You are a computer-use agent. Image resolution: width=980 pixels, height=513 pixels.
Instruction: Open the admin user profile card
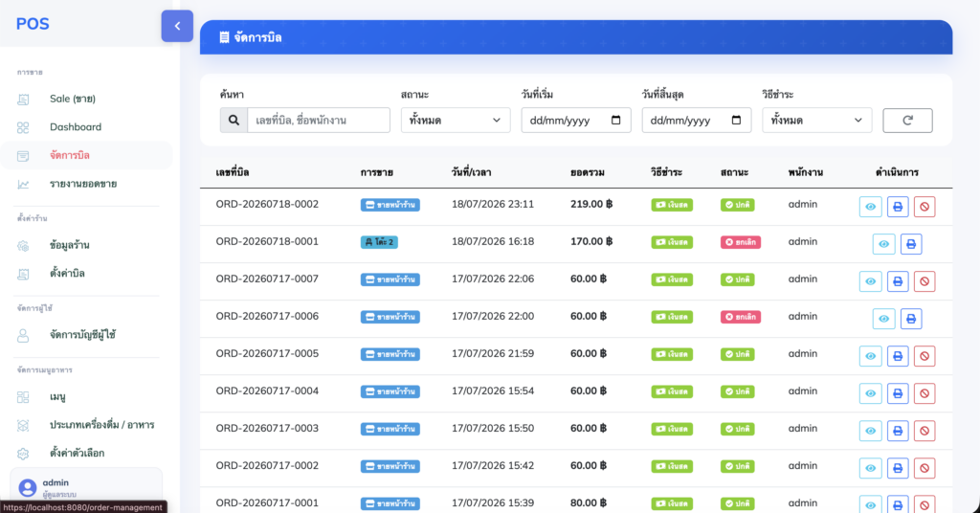pyautogui.click(x=86, y=486)
